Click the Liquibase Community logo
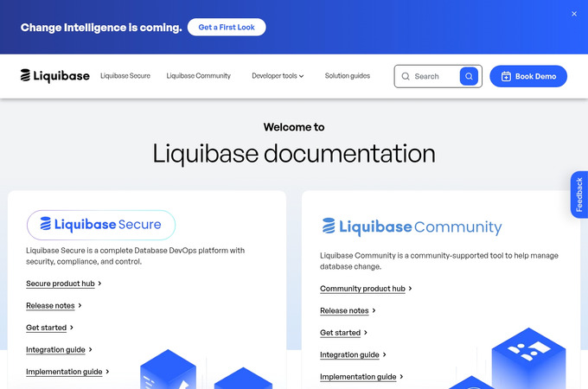The image size is (588, 389). tap(412, 226)
